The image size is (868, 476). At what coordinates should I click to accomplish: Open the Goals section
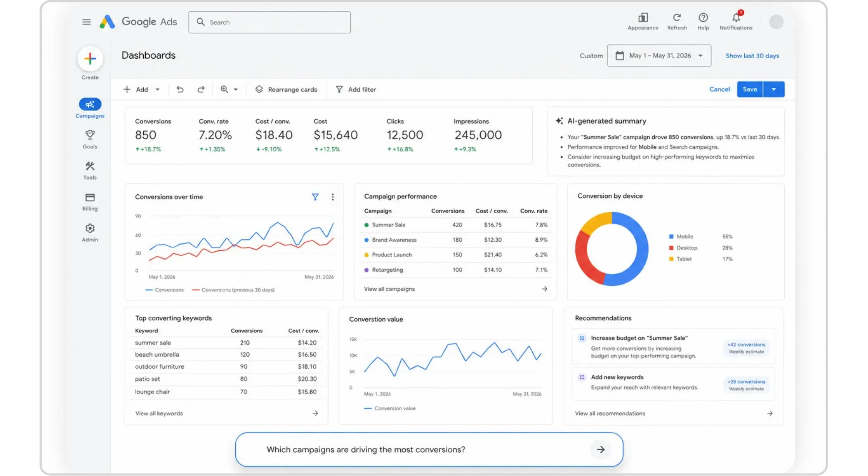(90, 139)
